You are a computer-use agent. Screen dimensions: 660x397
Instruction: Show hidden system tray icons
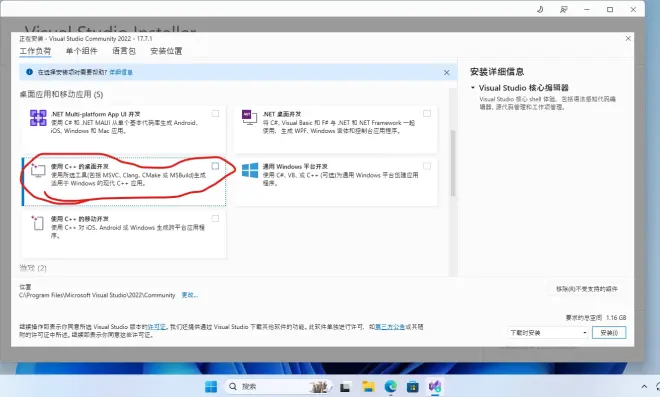pos(644,386)
